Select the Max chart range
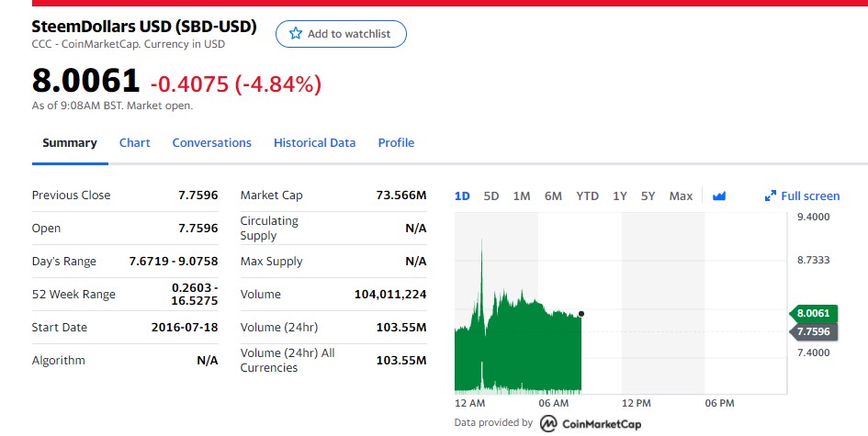 tap(681, 196)
